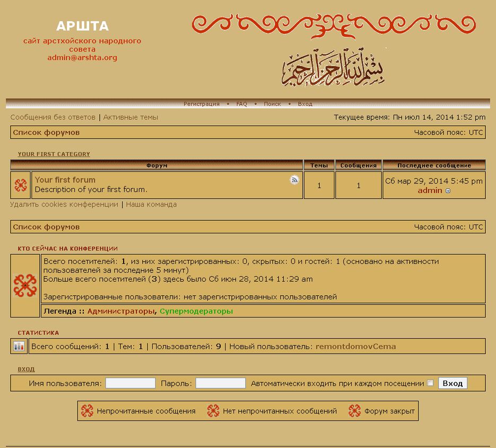
Task: Click the large ornament icon in who is online section
Action: click(x=25, y=285)
